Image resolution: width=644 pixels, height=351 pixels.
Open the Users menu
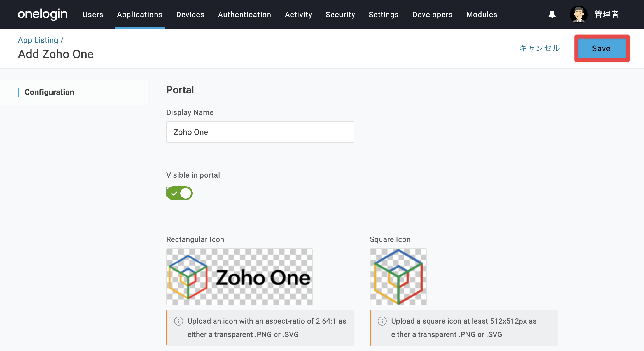[93, 15]
